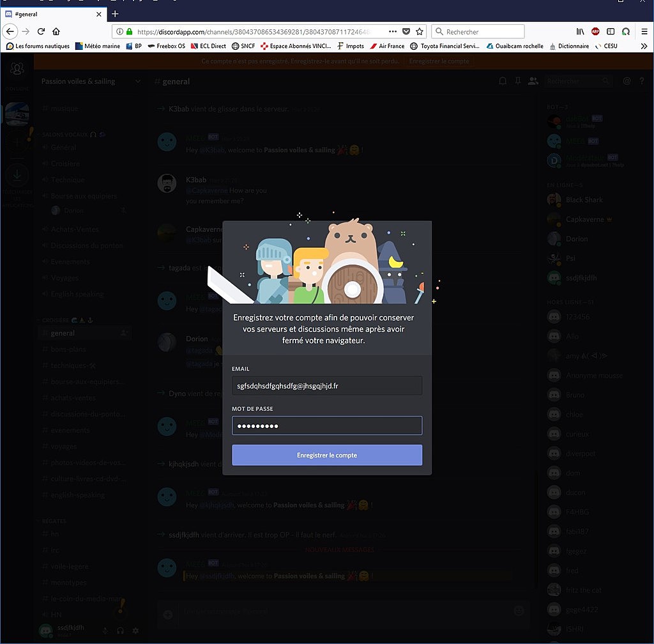This screenshot has height=644, width=654.
Task: Open the CESU bookmark
Action: coord(606,46)
